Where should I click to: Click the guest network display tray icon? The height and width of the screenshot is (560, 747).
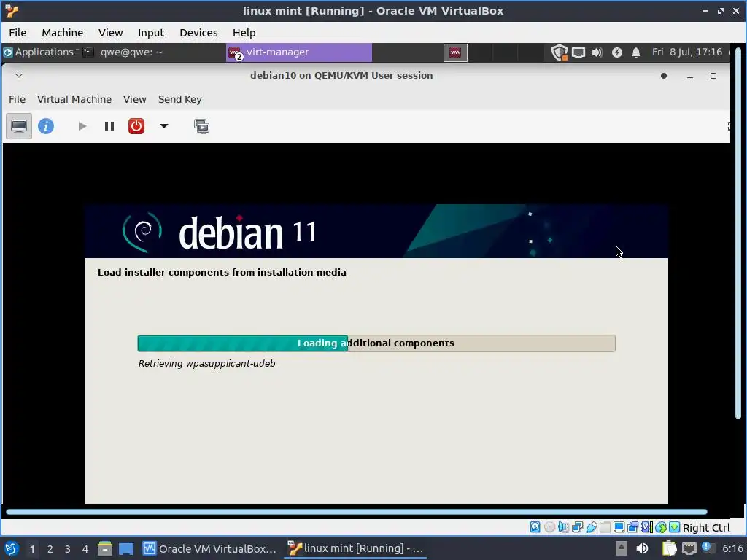[578, 52]
